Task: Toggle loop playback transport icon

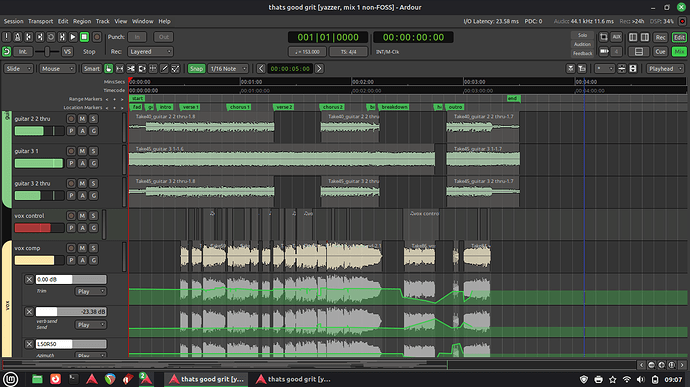Action: pos(51,37)
